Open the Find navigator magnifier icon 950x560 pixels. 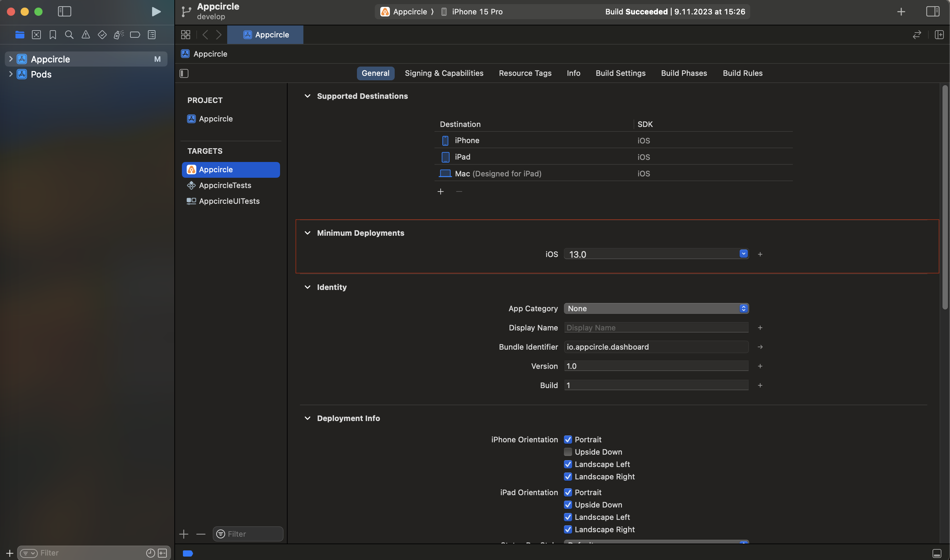[x=69, y=35]
